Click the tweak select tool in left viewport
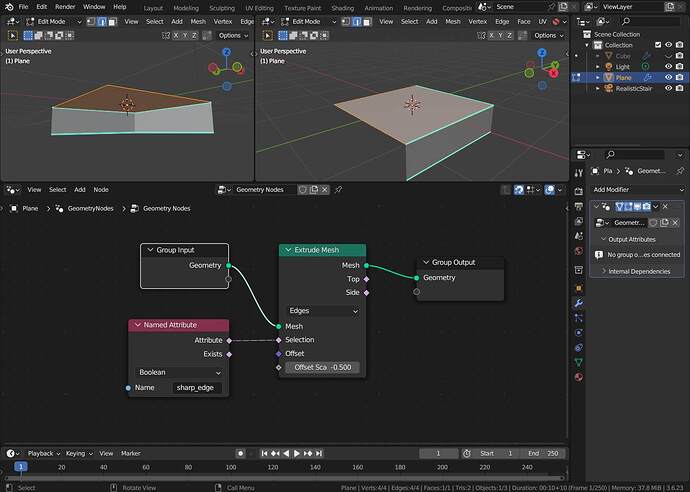Viewport: 690px width, 492px height. [x=13, y=35]
